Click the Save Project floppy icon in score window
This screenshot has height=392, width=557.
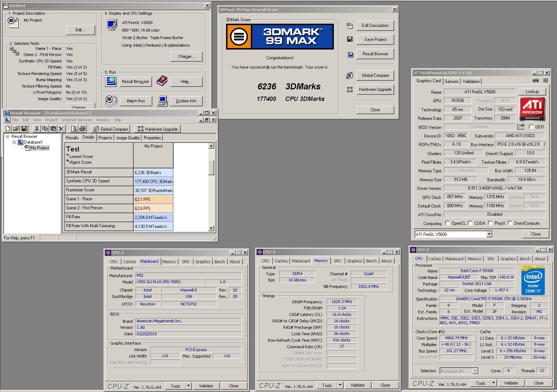[350, 39]
